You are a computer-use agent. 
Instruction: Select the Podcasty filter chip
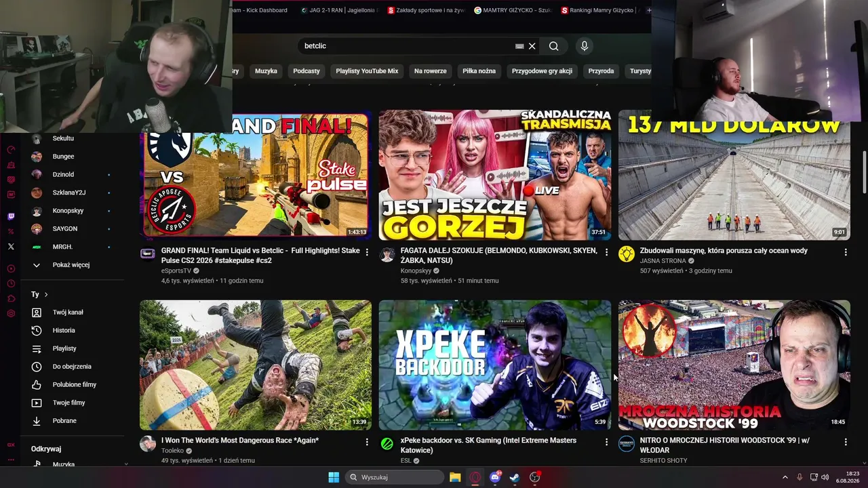pos(307,71)
